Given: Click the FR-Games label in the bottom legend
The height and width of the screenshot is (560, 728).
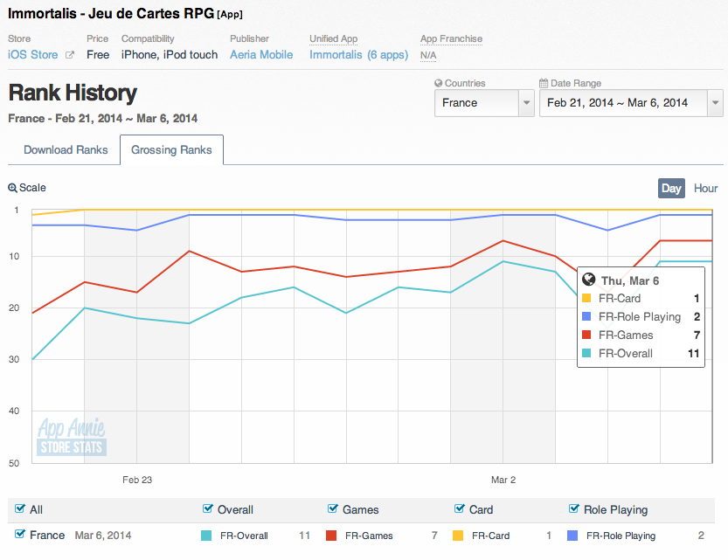Looking at the screenshot, I should 369,536.
